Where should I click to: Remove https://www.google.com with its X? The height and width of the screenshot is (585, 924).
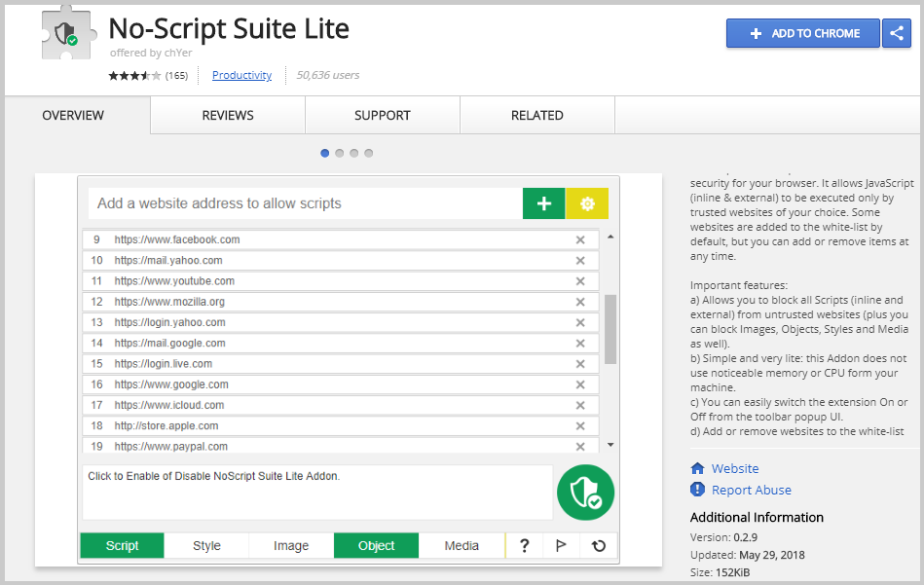[580, 384]
